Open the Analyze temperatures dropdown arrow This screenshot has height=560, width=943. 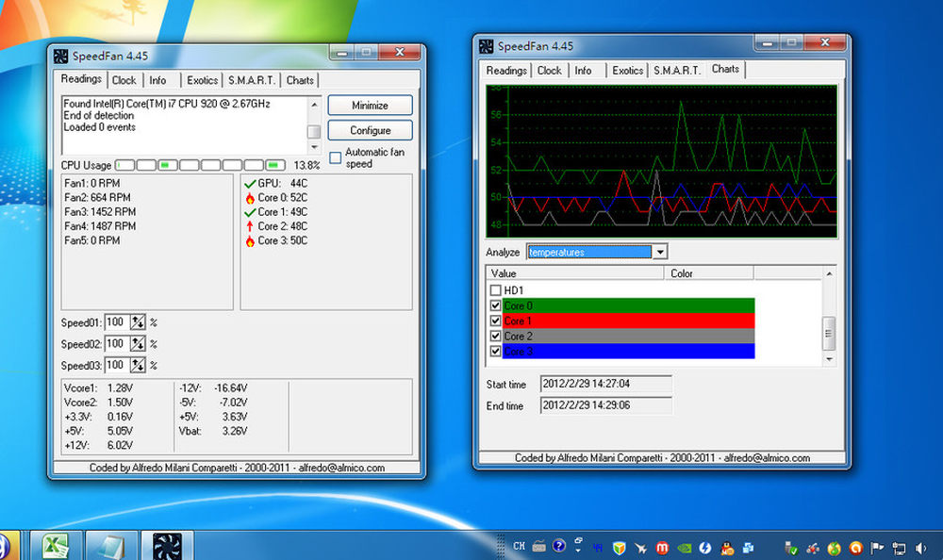click(660, 252)
